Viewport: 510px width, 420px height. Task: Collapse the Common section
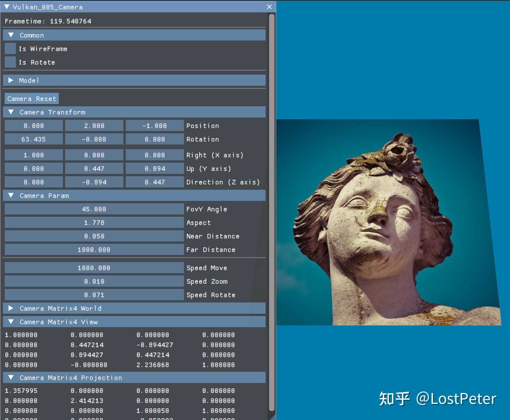click(11, 35)
